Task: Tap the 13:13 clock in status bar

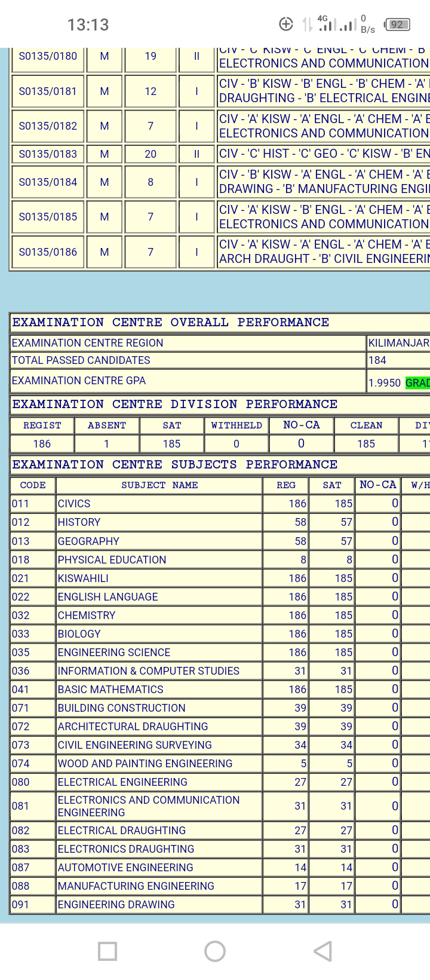Action: 88,24
